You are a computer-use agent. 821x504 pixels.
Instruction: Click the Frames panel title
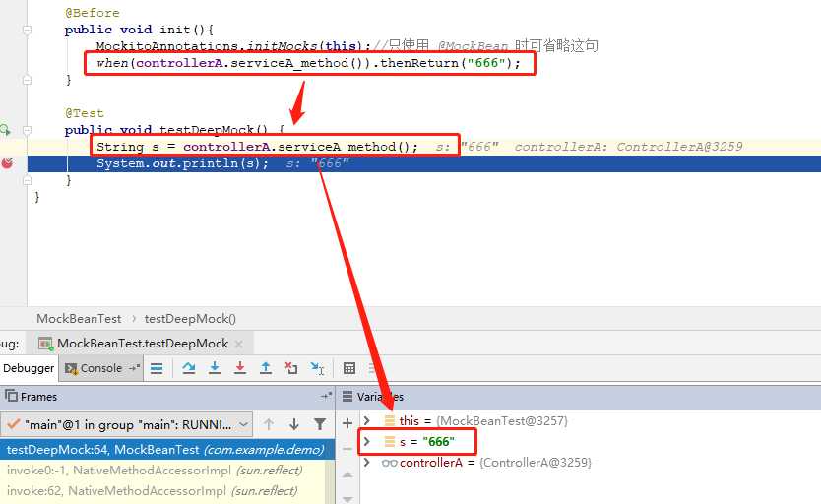38,396
